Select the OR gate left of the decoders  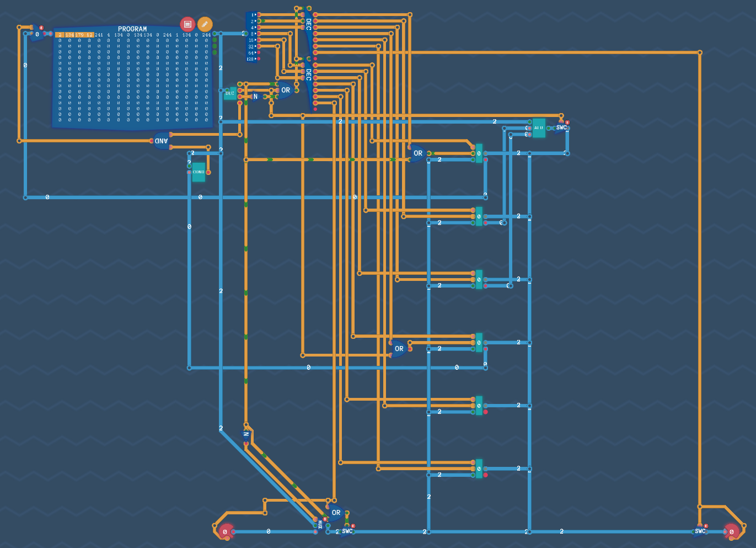click(x=285, y=90)
